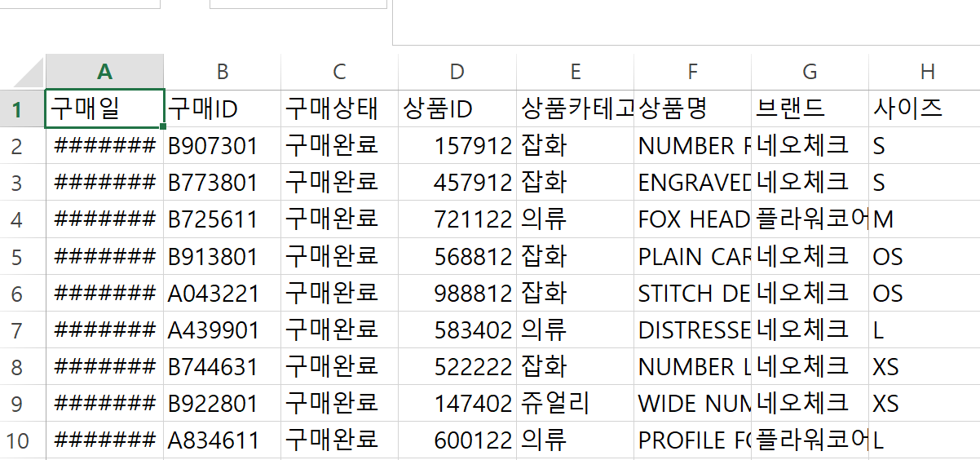
Task: Select cell A439901
Action: (223, 330)
